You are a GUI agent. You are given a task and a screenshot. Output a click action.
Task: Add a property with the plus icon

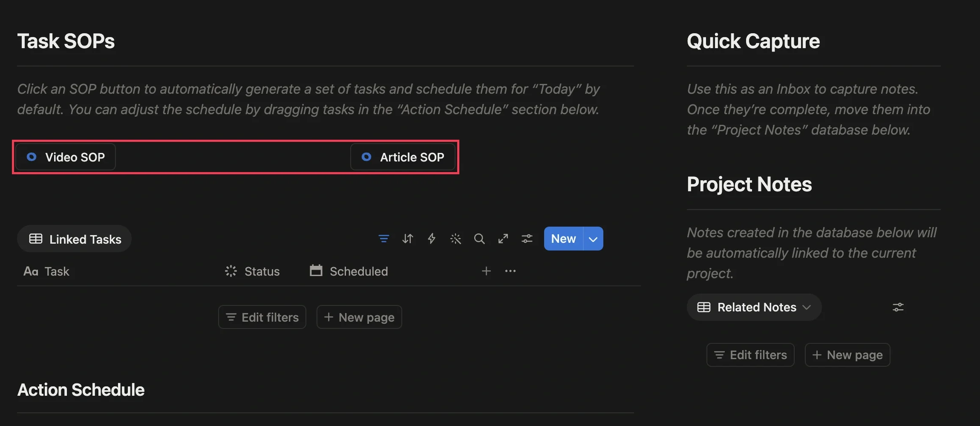coord(486,271)
